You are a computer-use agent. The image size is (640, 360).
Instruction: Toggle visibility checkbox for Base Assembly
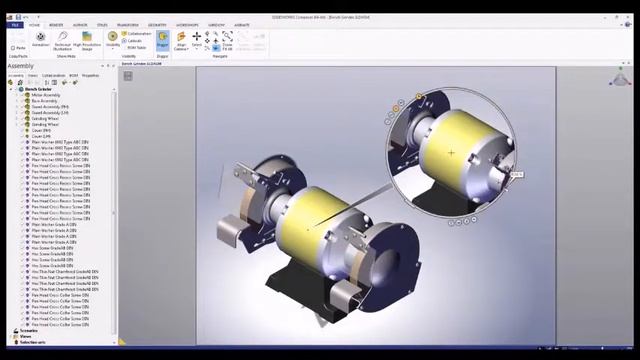23,101
